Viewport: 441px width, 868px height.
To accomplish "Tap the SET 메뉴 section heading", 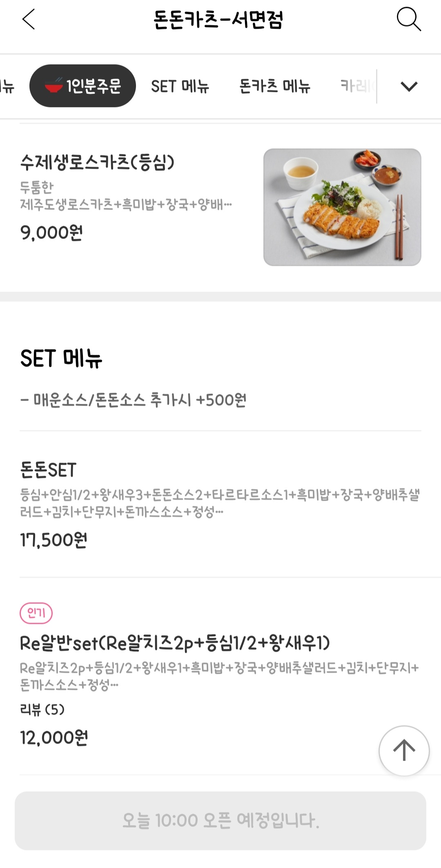I will pos(61,358).
